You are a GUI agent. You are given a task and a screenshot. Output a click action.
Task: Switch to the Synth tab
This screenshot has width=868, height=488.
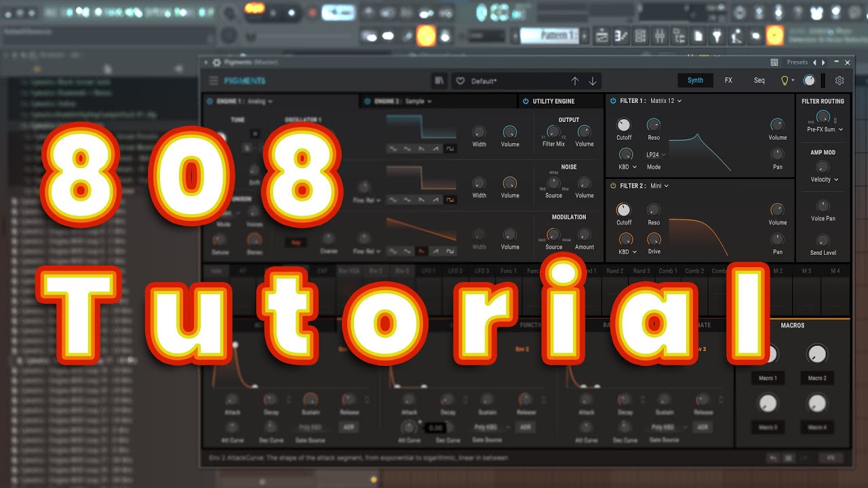695,81
